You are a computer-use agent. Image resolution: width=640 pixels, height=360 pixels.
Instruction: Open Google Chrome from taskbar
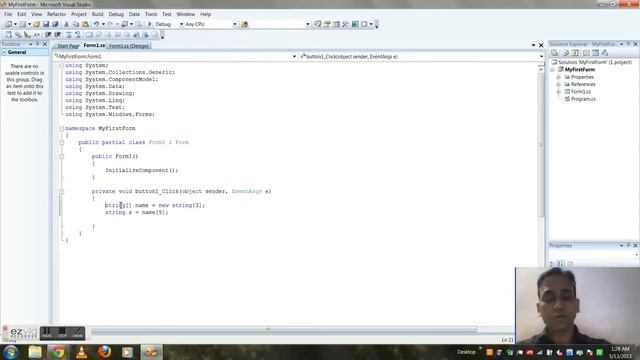(x=58, y=352)
